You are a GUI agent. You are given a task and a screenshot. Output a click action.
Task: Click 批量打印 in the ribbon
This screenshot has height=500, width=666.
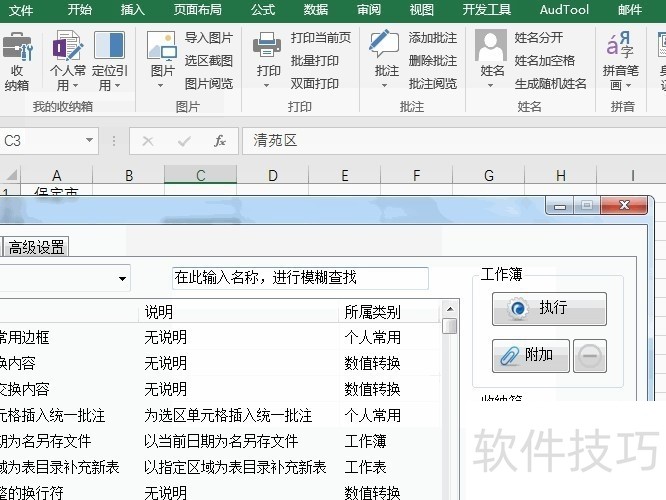315,61
